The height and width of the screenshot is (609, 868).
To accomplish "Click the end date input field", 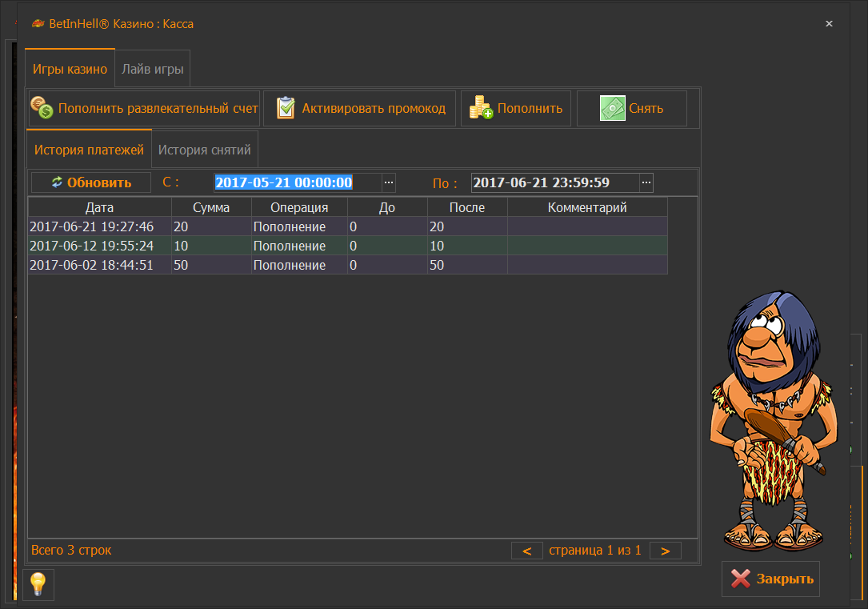I will 554,182.
